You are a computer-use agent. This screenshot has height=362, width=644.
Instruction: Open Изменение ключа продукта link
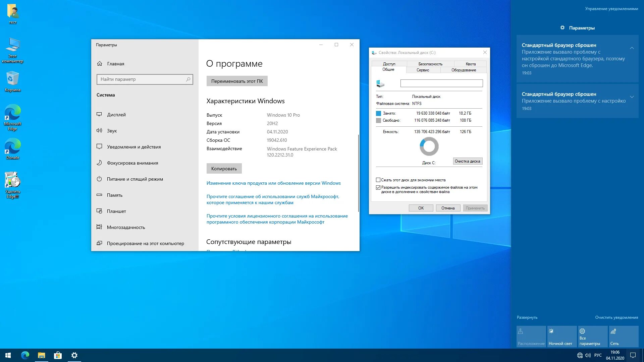coord(273,183)
